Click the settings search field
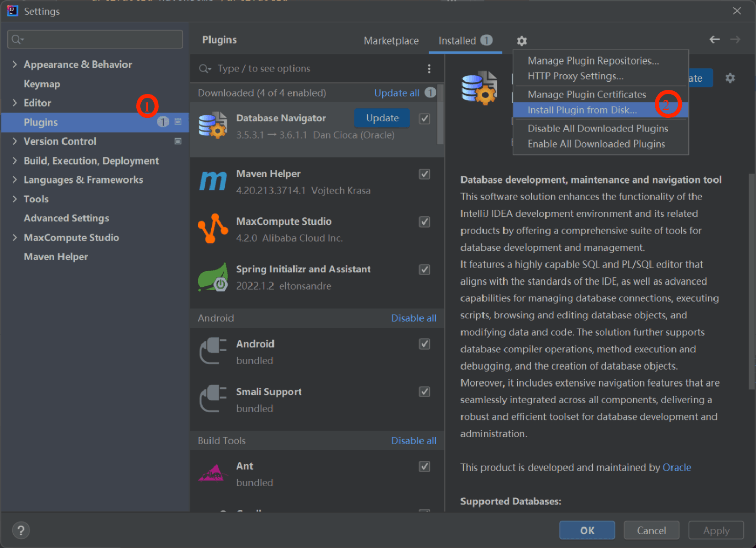The image size is (756, 548). click(x=95, y=39)
